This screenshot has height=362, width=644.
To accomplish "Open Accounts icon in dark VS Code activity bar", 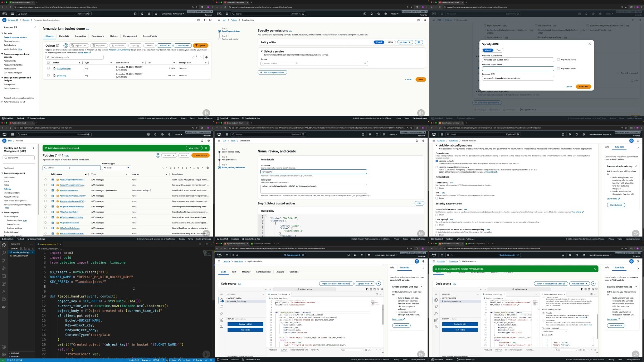I will [4, 347].
